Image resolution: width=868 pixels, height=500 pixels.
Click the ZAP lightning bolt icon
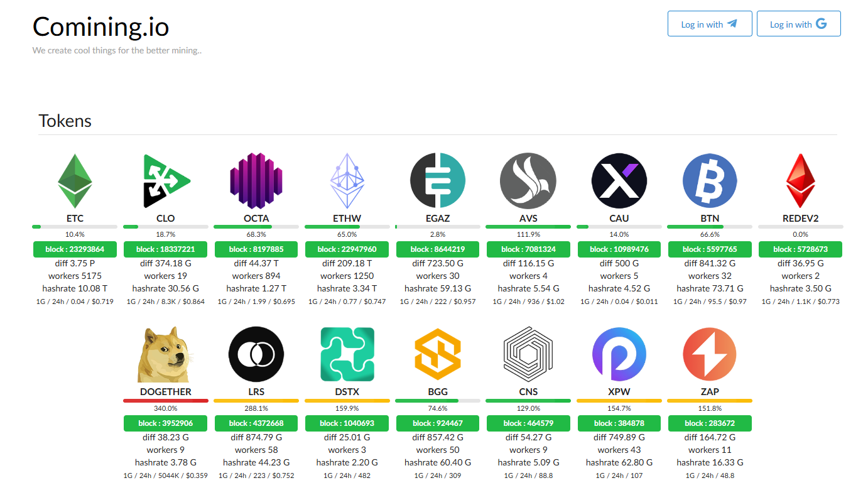[710, 354]
